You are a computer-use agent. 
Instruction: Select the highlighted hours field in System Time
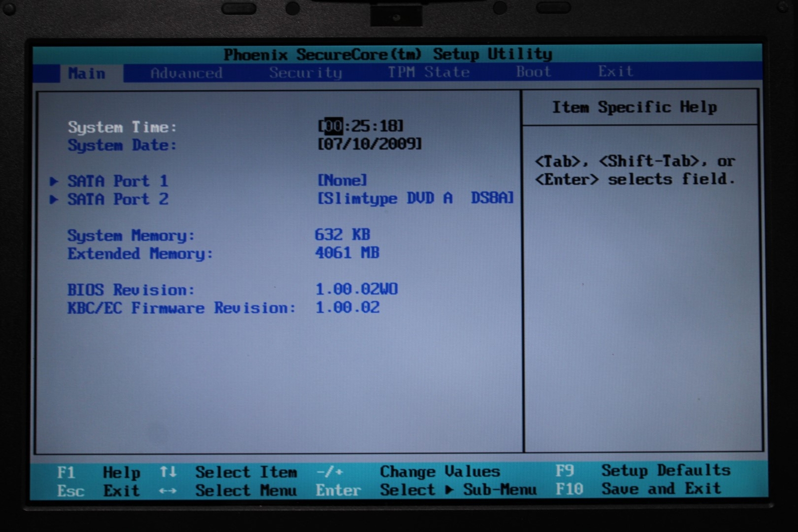pos(333,126)
